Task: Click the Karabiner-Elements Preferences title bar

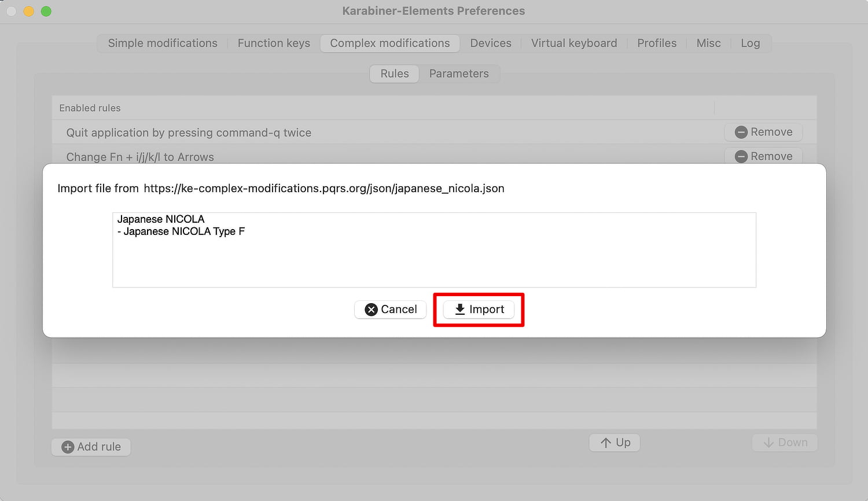Action: click(x=433, y=11)
